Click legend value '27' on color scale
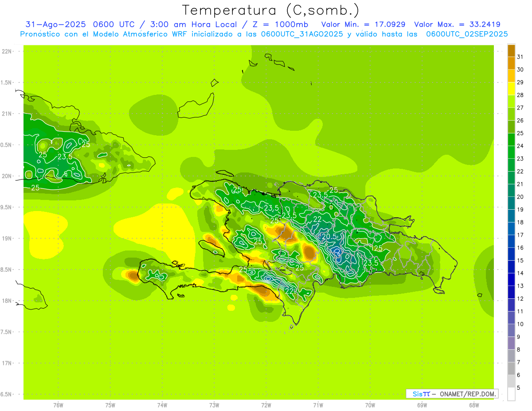532x411 pixels. point(520,108)
